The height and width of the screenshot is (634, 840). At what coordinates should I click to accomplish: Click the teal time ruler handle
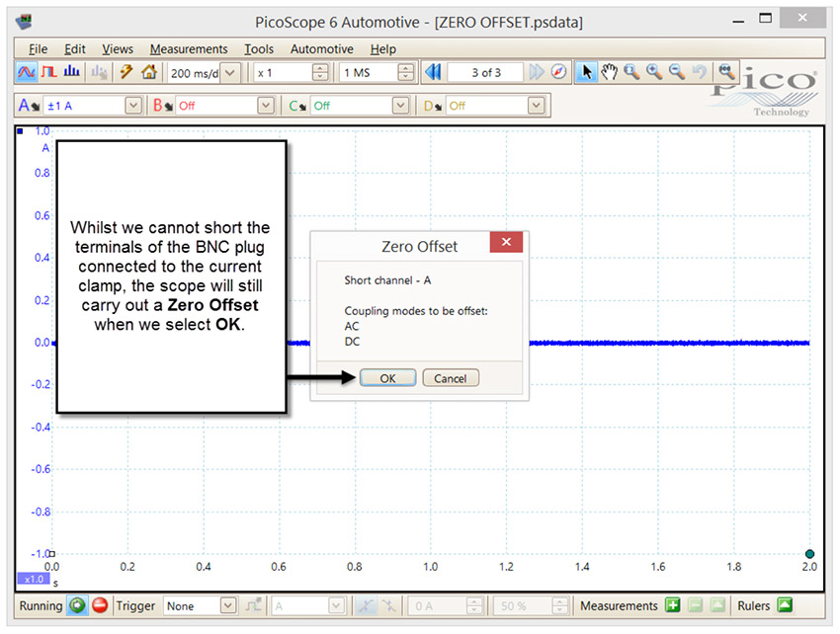(809, 554)
